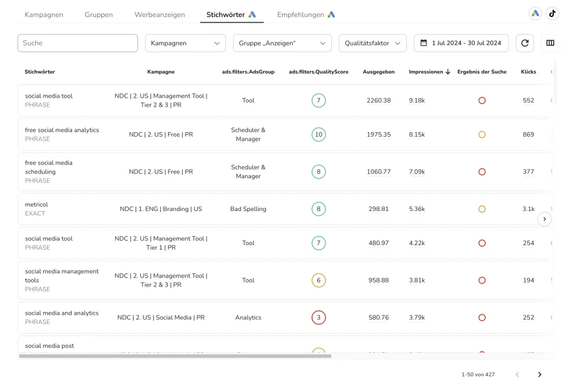Viewport: 581px width, 392px height.
Task: Open the Kampagnen filter dropdown
Action: click(x=185, y=43)
